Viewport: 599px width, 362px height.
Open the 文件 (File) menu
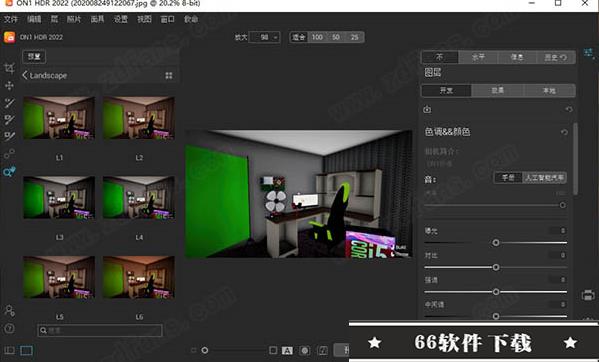[x=11, y=19]
